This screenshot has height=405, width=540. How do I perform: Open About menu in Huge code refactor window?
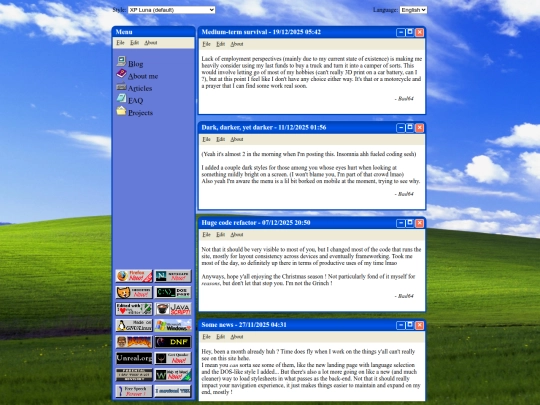click(237, 235)
